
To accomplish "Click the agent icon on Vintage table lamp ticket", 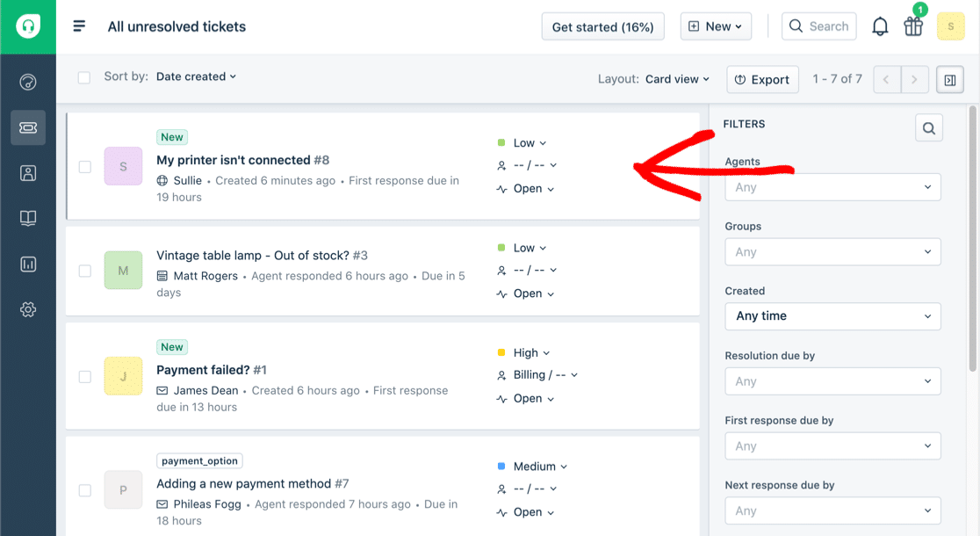I will [x=501, y=270].
